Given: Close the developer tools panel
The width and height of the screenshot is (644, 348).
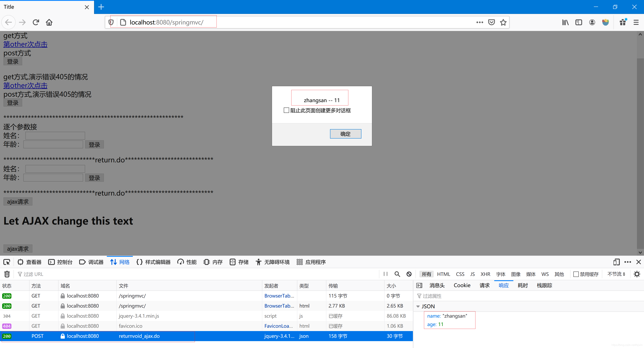Looking at the screenshot, I should tap(638, 262).
